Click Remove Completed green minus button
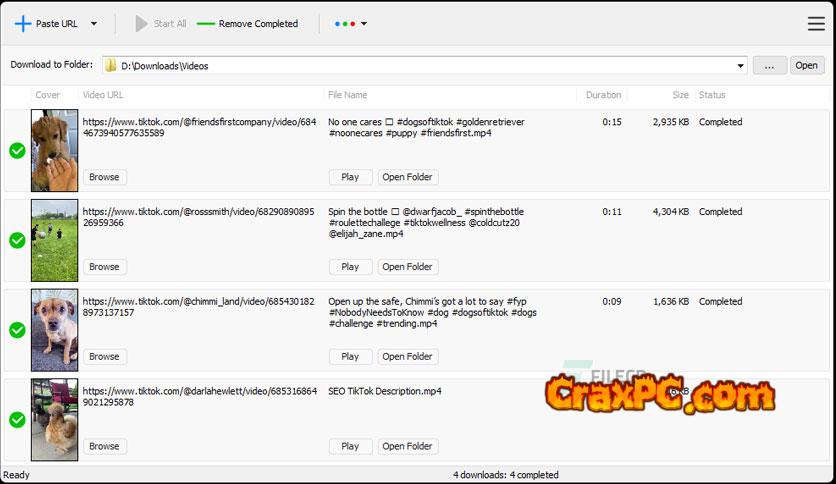Screen dimensions: 836x484 pyautogui.click(x=247, y=23)
